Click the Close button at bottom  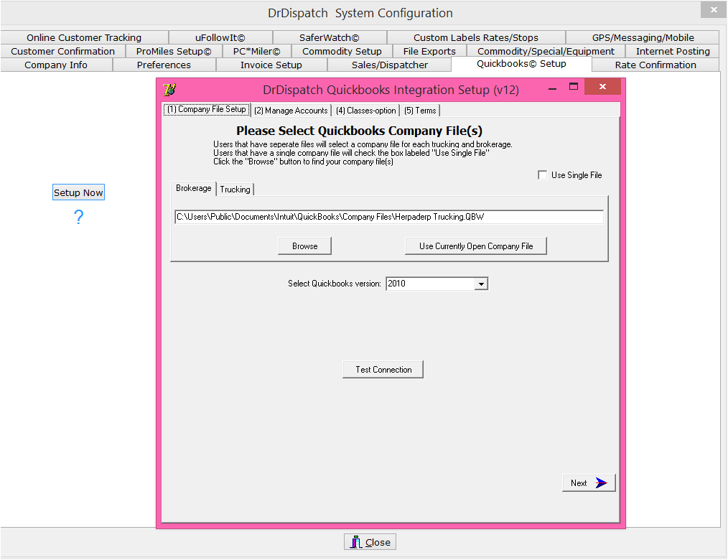[x=370, y=542]
